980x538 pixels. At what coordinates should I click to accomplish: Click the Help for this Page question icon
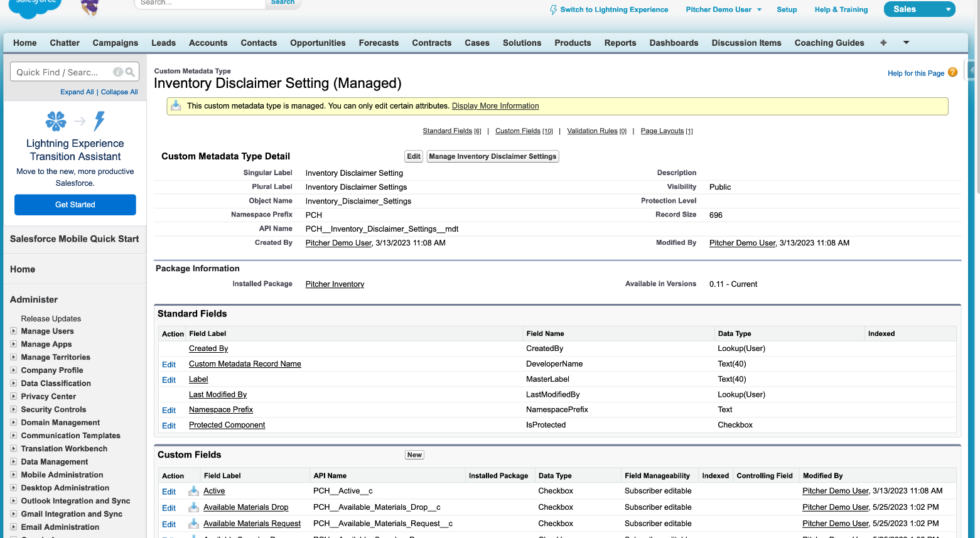(x=952, y=72)
